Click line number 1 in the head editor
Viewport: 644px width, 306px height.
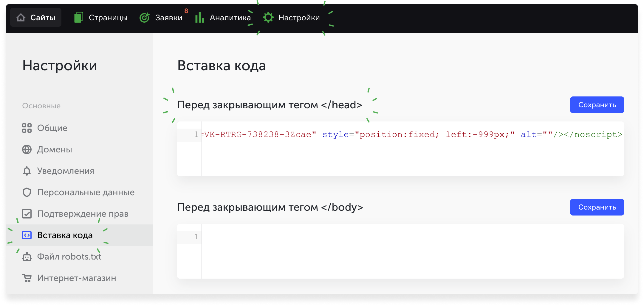click(x=196, y=135)
